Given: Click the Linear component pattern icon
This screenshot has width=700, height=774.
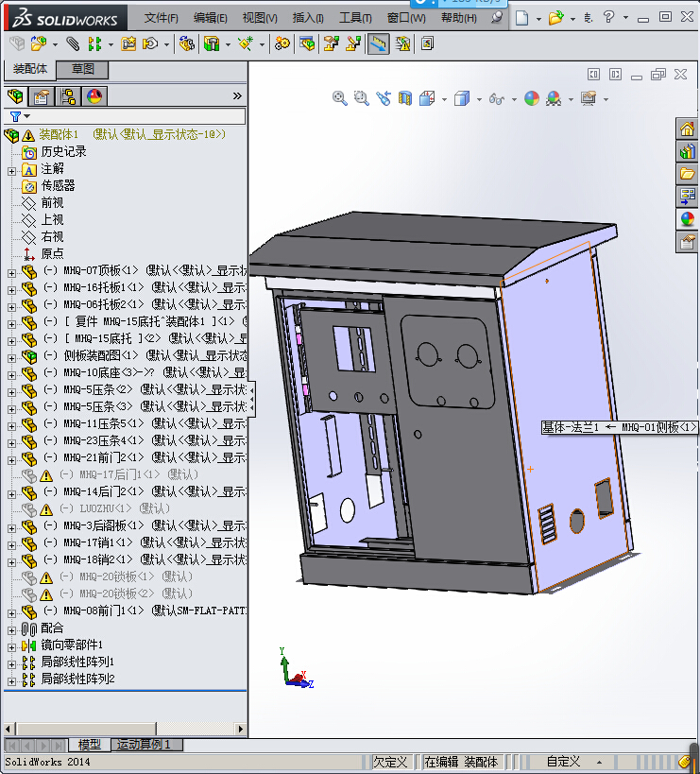Looking at the screenshot, I should coord(94,43).
